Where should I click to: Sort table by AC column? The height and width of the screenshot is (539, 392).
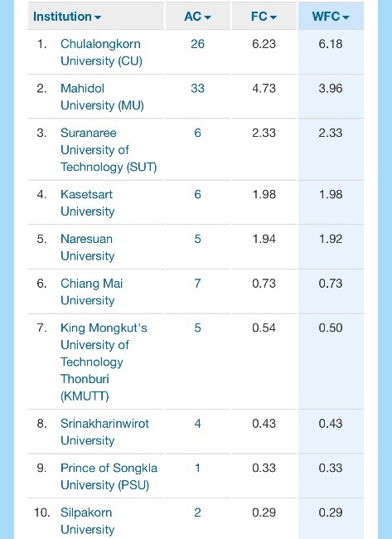coord(197,17)
